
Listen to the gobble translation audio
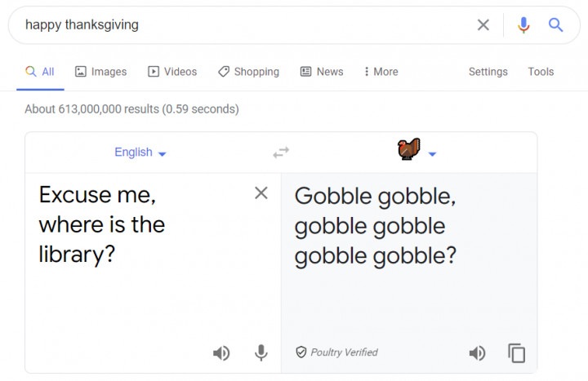477,353
